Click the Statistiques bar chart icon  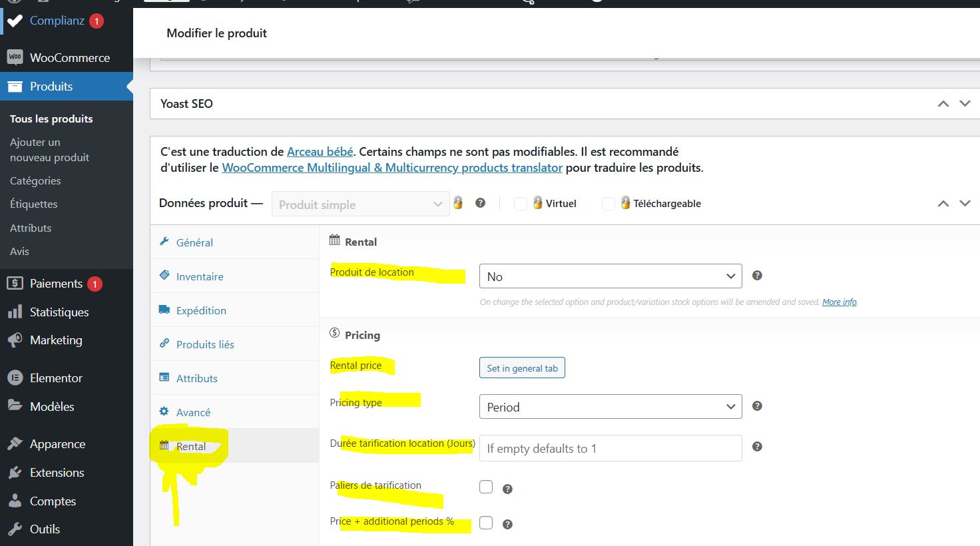click(x=15, y=312)
